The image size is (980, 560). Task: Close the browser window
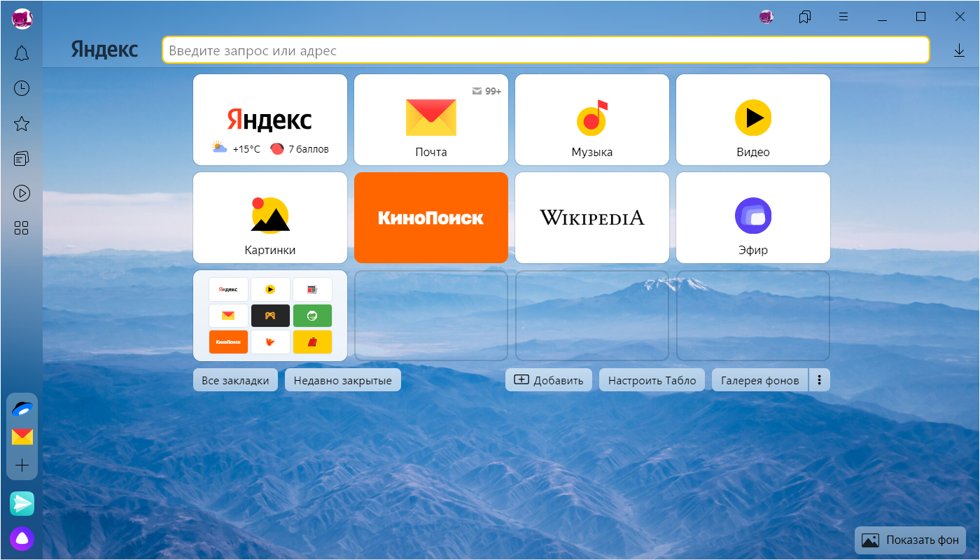[x=960, y=17]
